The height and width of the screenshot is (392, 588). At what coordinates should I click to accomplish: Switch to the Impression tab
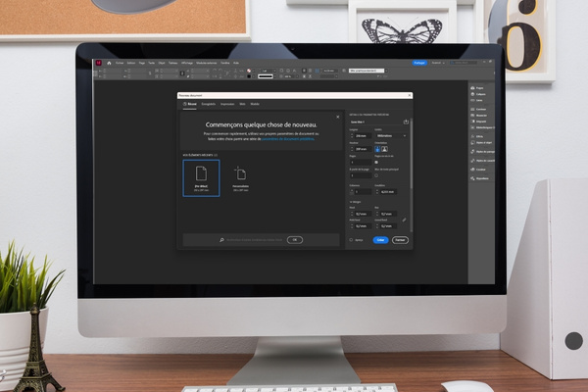tap(227, 103)
